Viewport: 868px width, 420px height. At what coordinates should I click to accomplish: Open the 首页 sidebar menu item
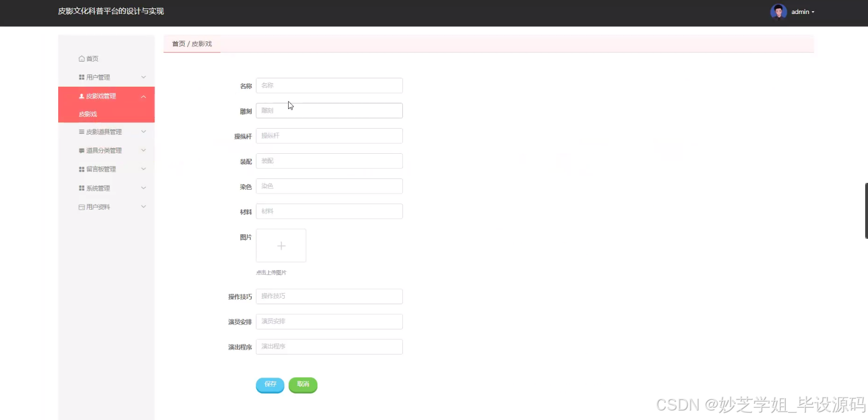coord(106,59)
